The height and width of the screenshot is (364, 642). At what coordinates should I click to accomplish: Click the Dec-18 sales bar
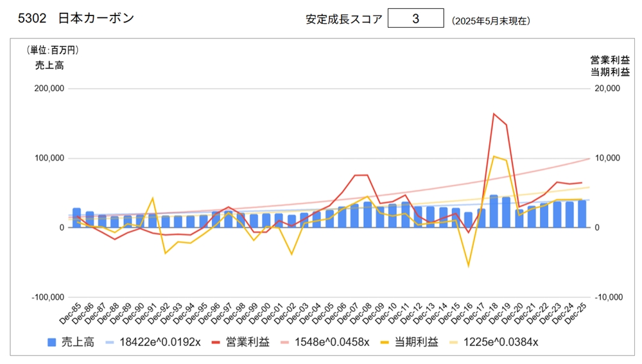coord(494,211)
